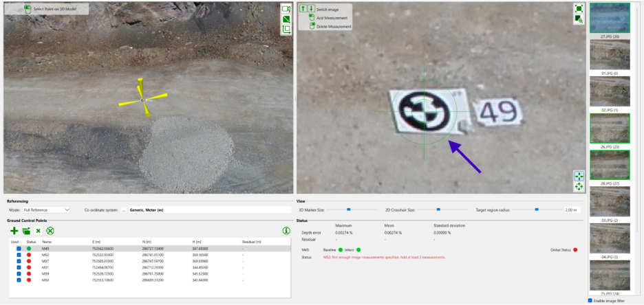Disable the Enable image filter checkbox

(x=591, y=301)
